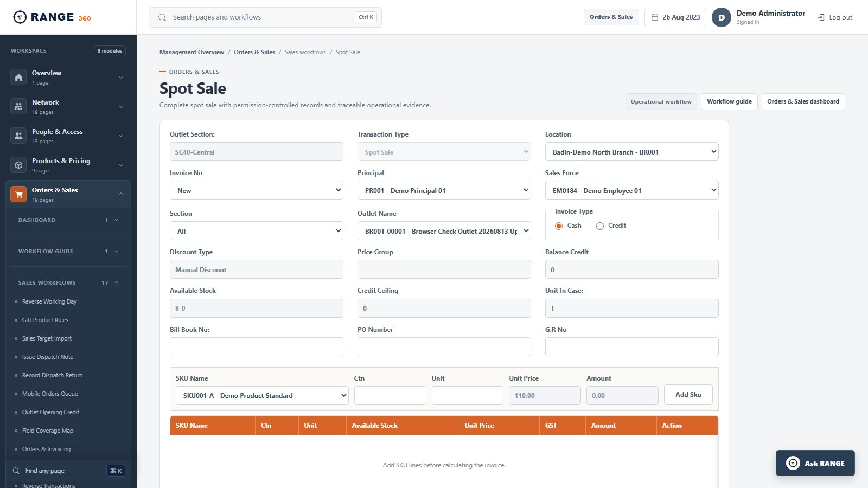Viewport: 868px width, 488px height.
Task: Click the Log out arrow icon
Action: pos(821,17)
